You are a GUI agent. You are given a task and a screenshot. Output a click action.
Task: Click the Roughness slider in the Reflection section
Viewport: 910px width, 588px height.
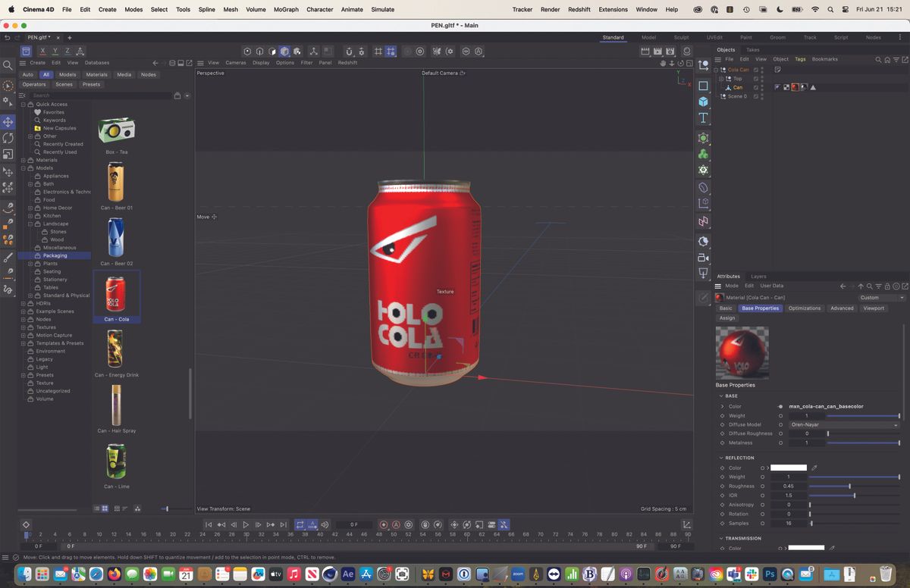tap(849, 486)
